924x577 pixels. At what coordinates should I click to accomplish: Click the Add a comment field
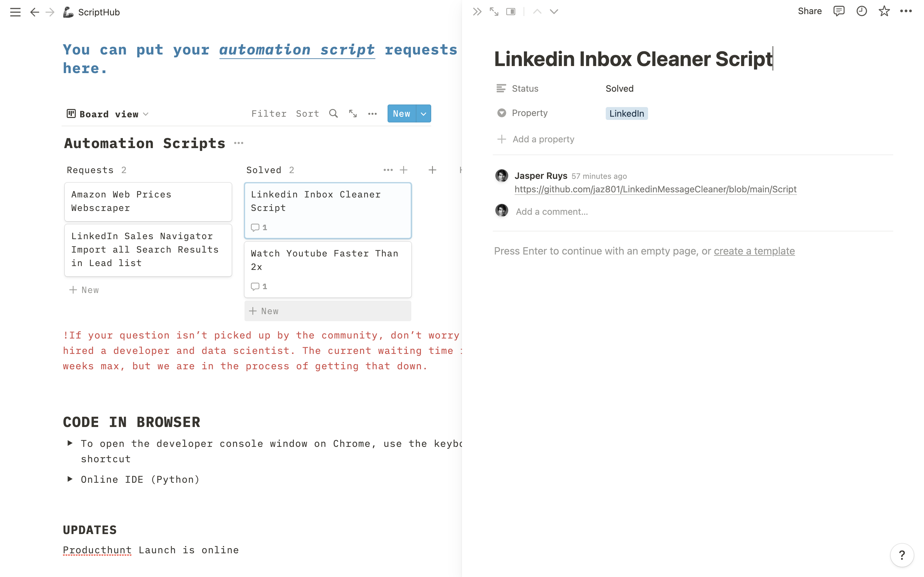[552, 212]
